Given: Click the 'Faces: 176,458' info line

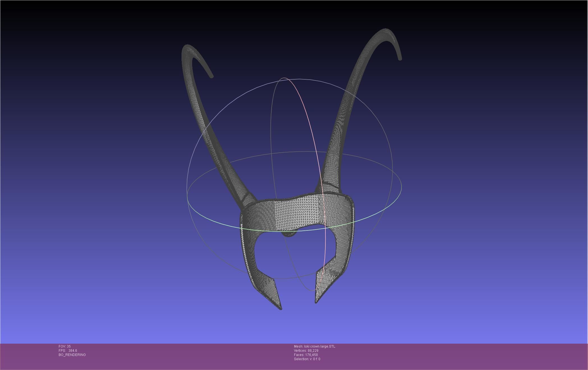Looking at the screenshot, I should point(306,355).
